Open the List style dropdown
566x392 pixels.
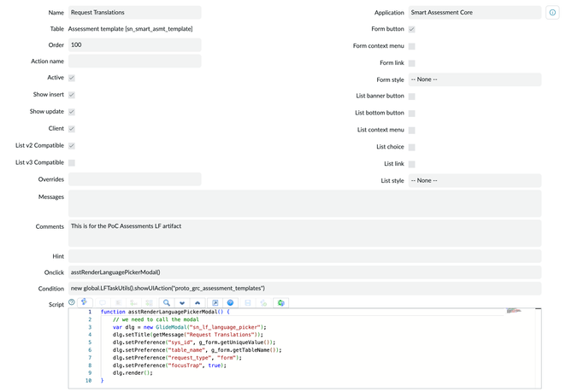[x=475, y=180]
